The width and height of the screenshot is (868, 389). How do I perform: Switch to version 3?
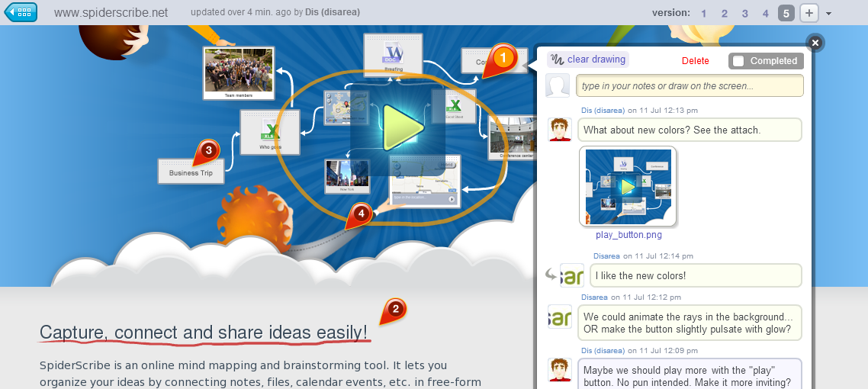pyautogui.click(x=745, y=13)
